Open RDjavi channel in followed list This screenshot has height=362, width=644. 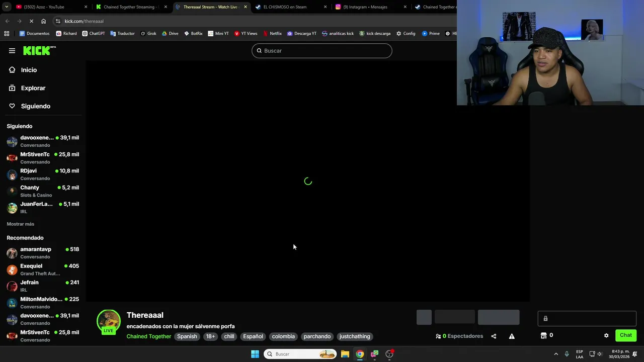(x=43, y=174)
